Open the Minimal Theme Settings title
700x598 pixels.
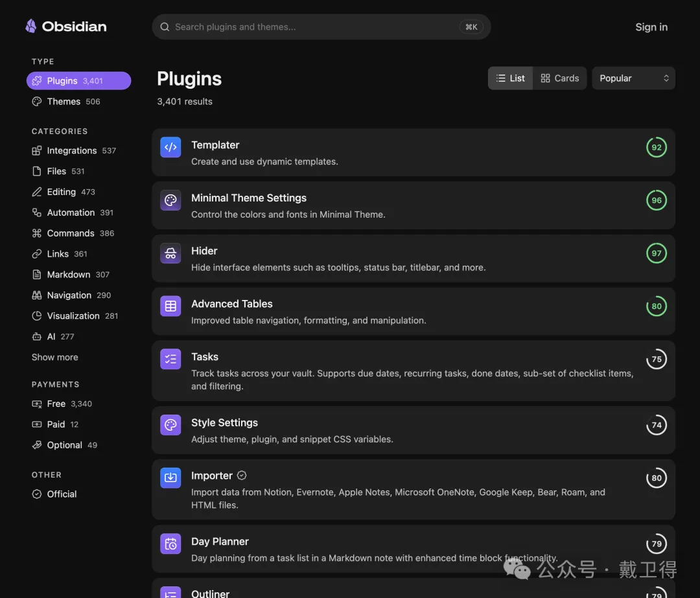click(249, 198)
